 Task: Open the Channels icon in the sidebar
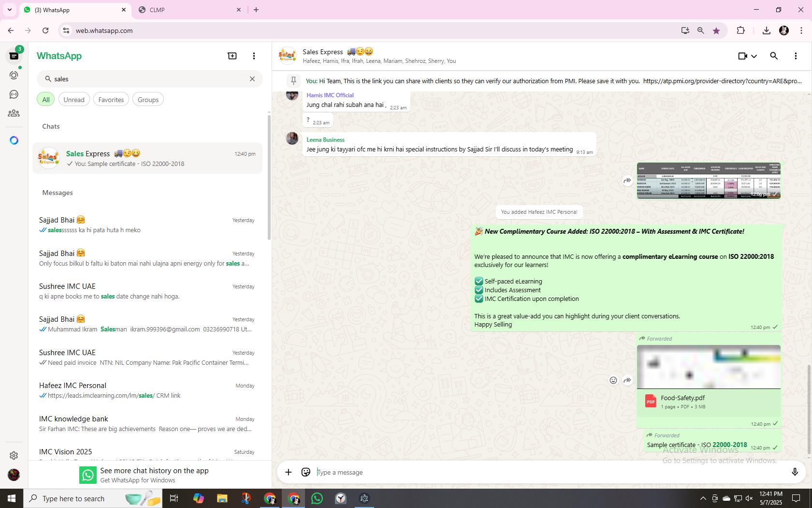14,94
